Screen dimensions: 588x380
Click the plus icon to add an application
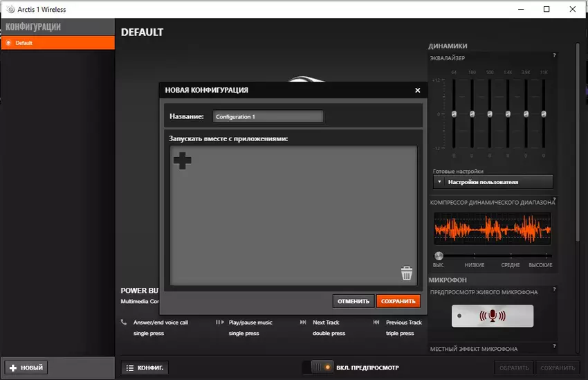point(182,161)
